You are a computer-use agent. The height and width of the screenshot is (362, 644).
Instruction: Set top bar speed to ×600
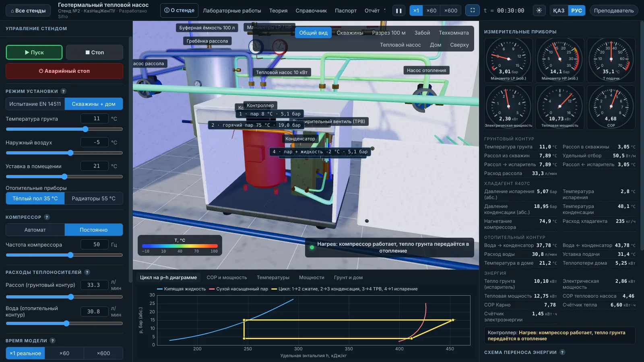coord(451,10)
